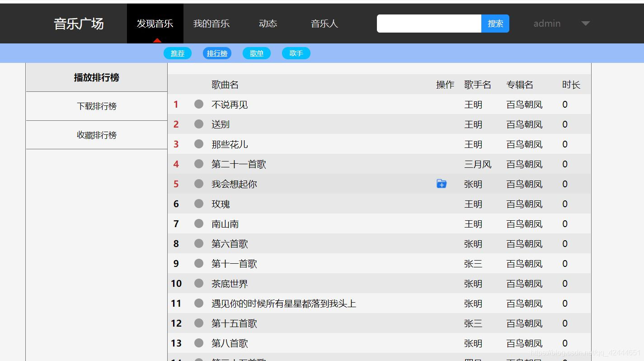Open the 动态 nav tab
644x361 pixels.
pyautogui.click(x=268, y=24)
